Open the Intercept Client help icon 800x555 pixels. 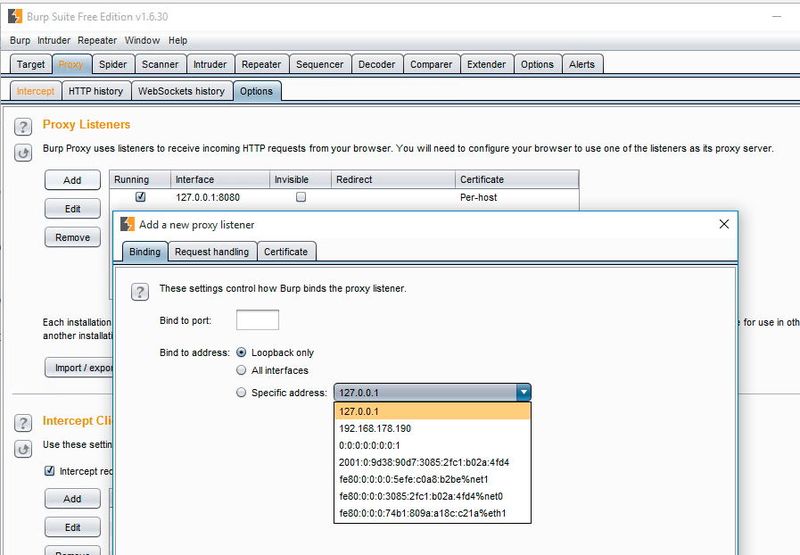coord(23,422)
